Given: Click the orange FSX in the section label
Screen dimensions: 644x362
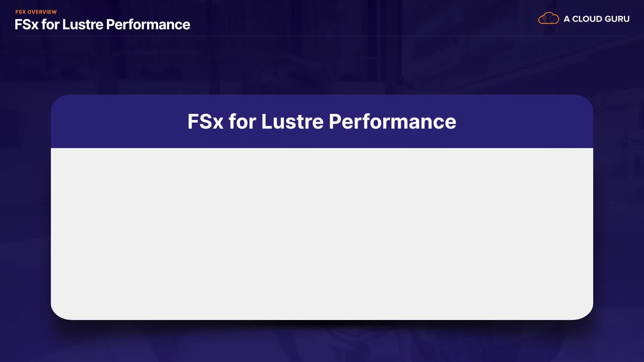Looking at the screenshot, I should pyautogui.click(x=20, y=12).
